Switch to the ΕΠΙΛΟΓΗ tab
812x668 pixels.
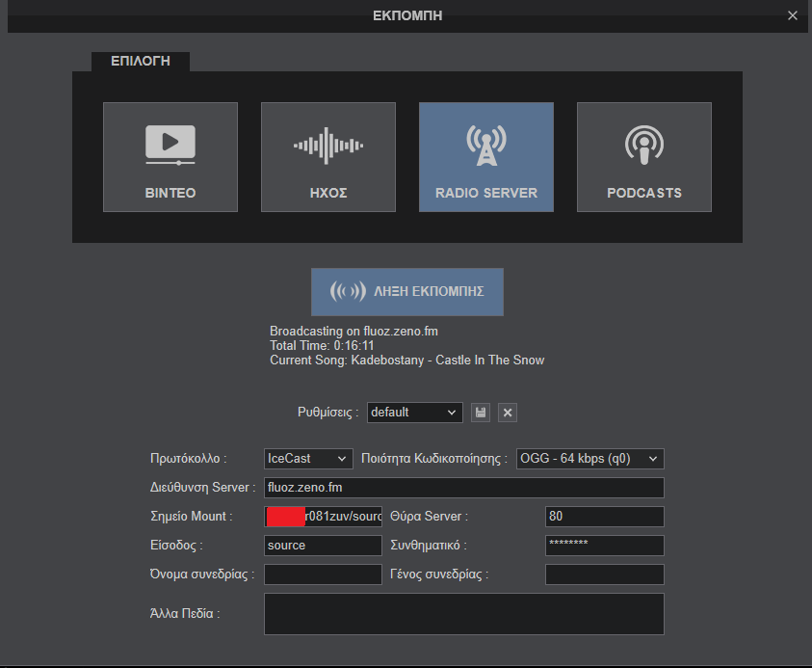pyautogui.click(x=141, y=61)
